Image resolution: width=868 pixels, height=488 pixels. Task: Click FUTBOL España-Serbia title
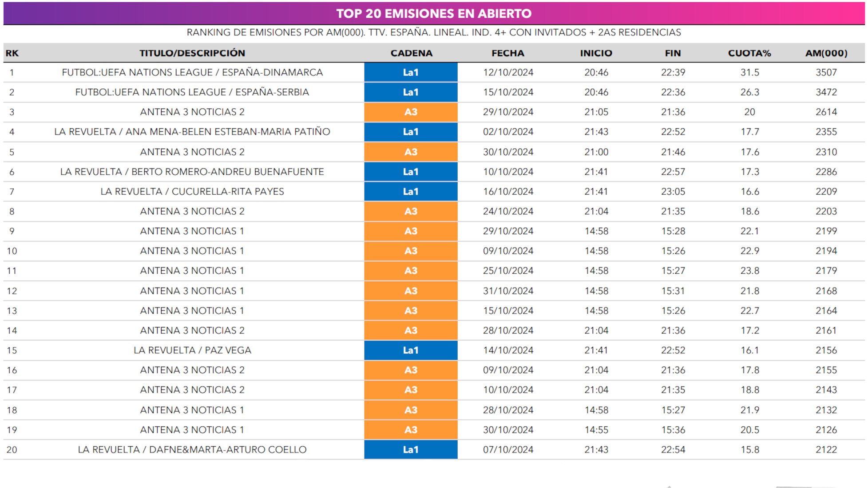[x=192, y=92]
